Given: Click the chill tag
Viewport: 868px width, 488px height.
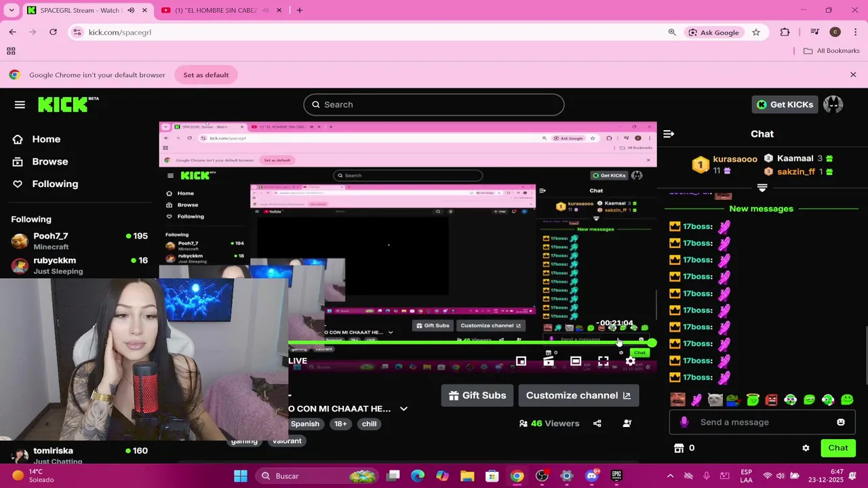Looking at the screenshot, I should 369,424.
